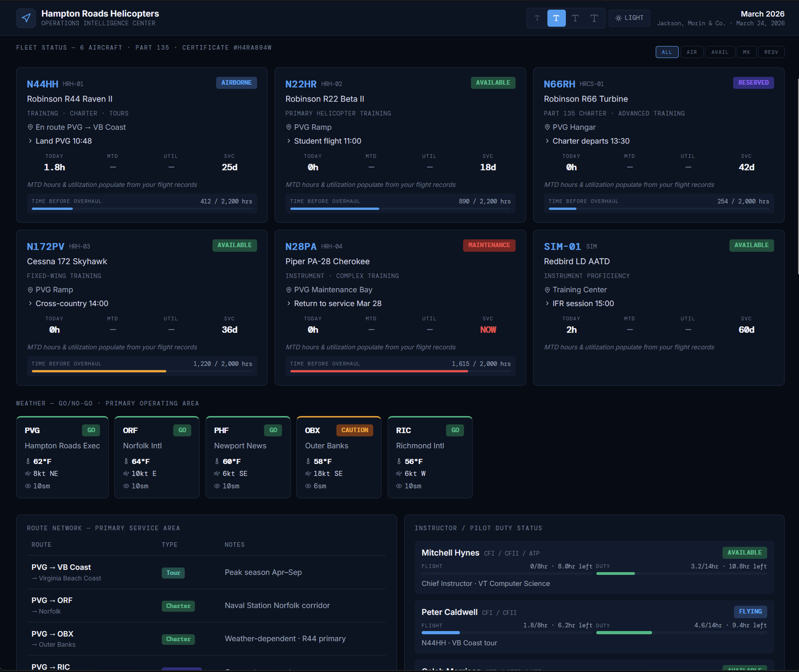Viewport: 799px width, 672px height.
Task: Click the Charter tag on PVG → OBX route
Action: tap(178, 639)
